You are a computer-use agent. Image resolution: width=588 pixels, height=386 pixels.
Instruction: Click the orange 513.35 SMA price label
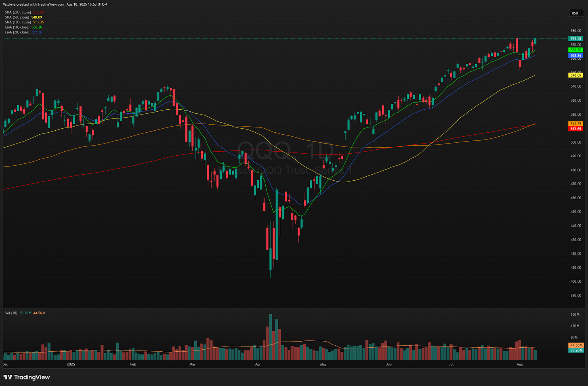[x=576, y=124]
